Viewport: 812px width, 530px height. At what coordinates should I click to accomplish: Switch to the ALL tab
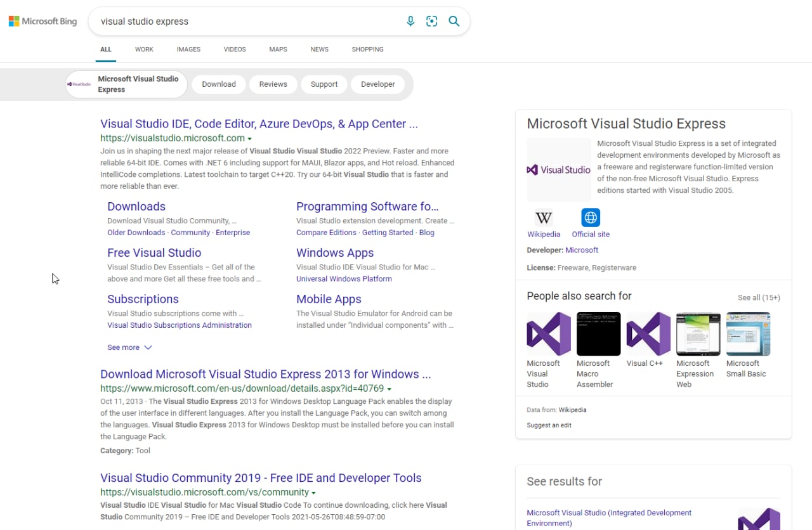106,49
